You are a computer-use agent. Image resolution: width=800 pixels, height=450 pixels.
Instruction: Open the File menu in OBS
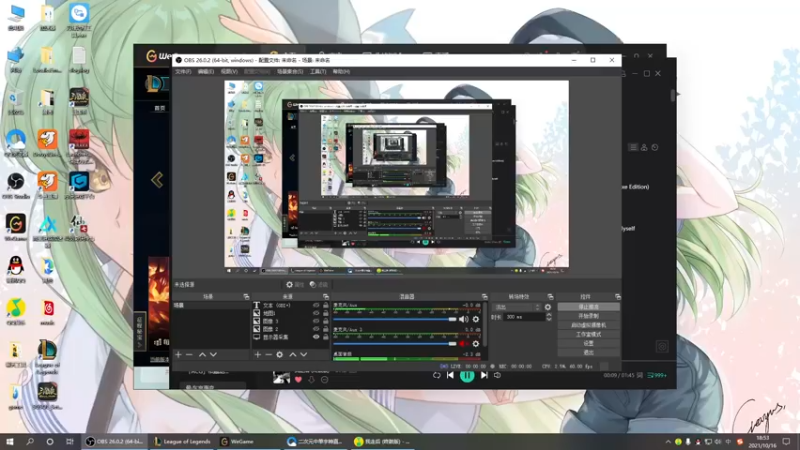[183, 72]
